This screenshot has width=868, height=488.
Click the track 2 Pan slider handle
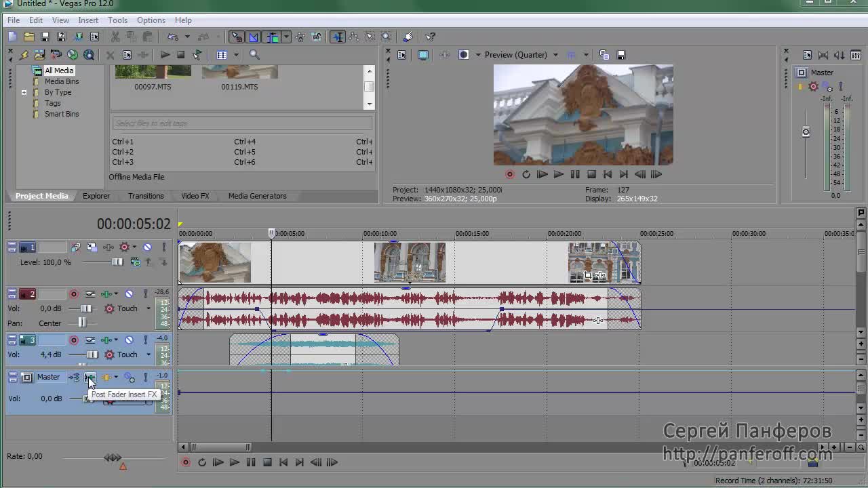coord(83,323)
